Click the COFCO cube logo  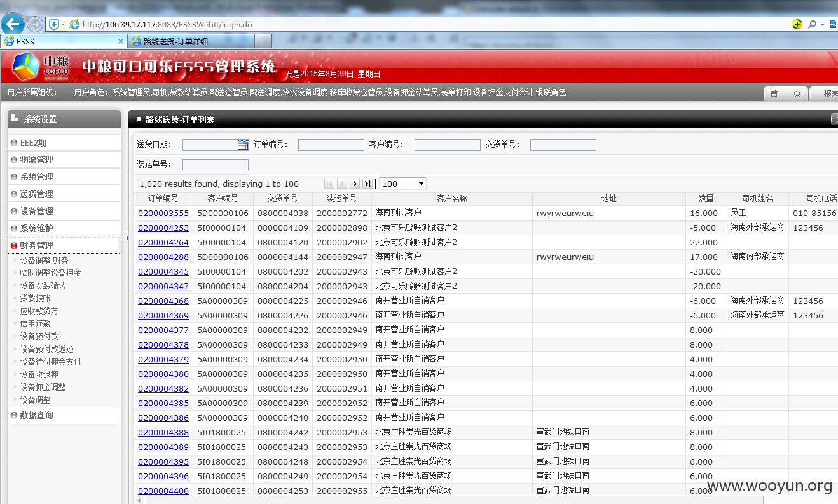[25, 65]
